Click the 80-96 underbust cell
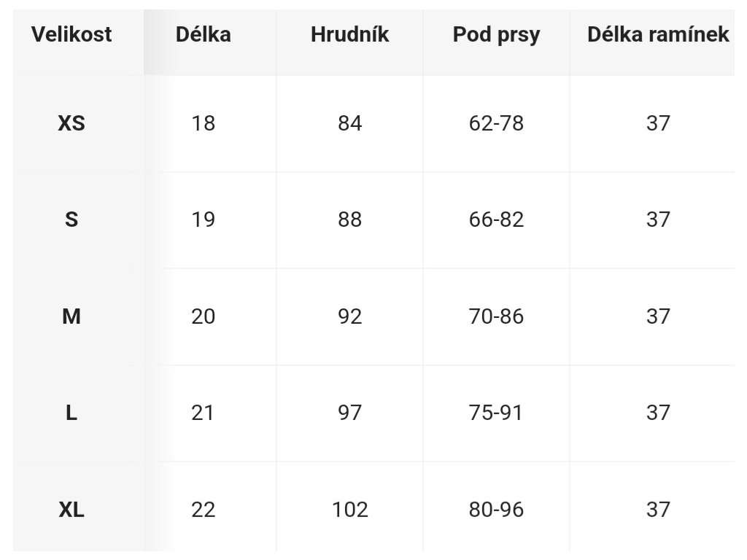The image size is (747, 560). [x=496, y=510]
